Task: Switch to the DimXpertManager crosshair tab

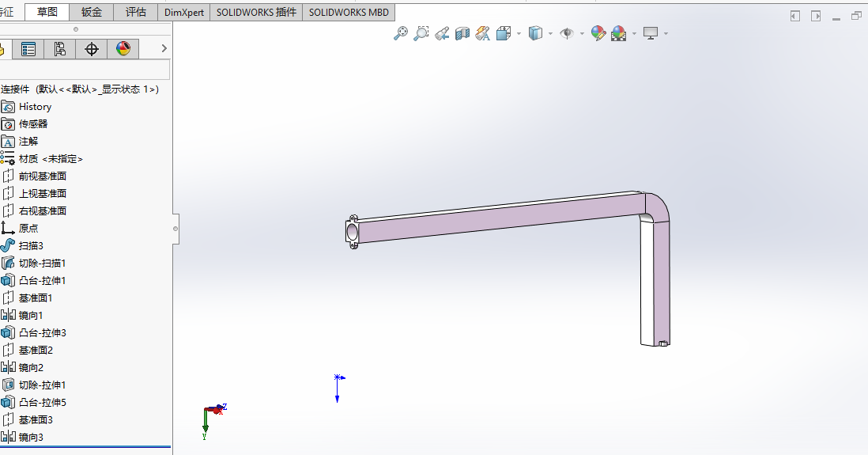Action: tap(92, 49)
